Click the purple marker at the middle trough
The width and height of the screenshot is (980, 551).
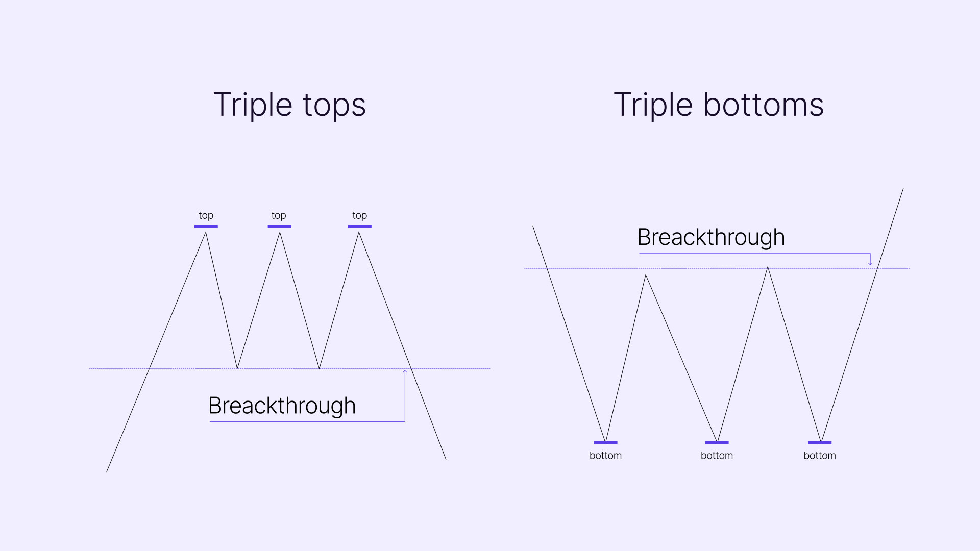717,443
